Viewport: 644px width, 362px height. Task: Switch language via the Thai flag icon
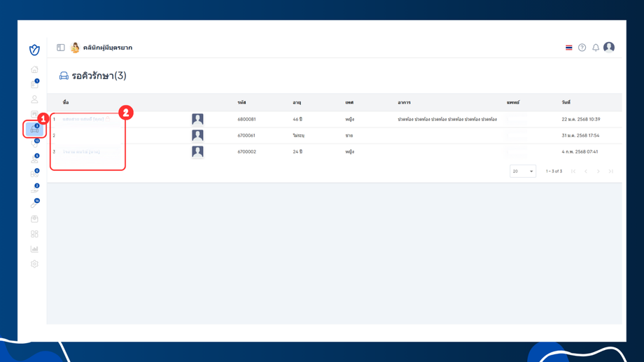[x=569, y=48]
